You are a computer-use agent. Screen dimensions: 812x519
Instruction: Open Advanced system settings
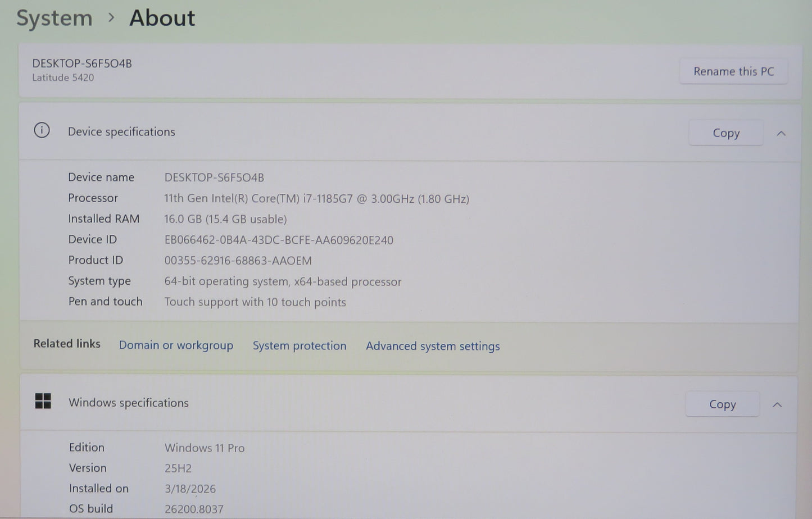click(x=432, y=346)
